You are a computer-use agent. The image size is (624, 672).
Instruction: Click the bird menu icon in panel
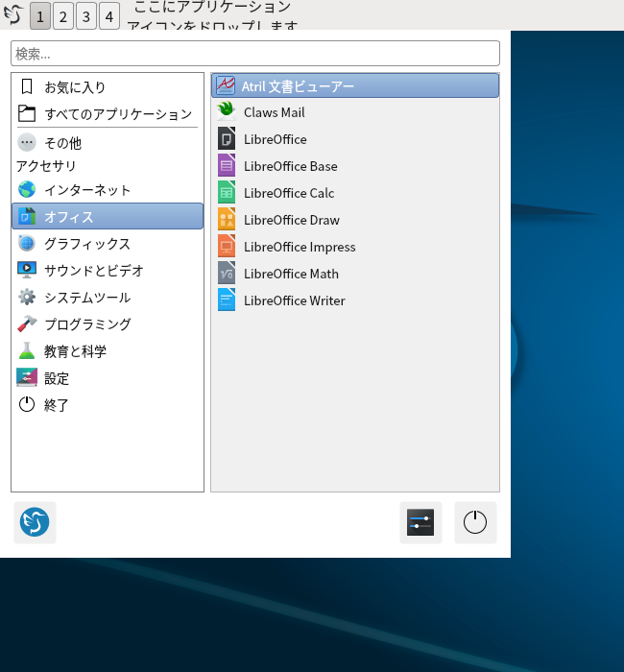coord(13,14)
